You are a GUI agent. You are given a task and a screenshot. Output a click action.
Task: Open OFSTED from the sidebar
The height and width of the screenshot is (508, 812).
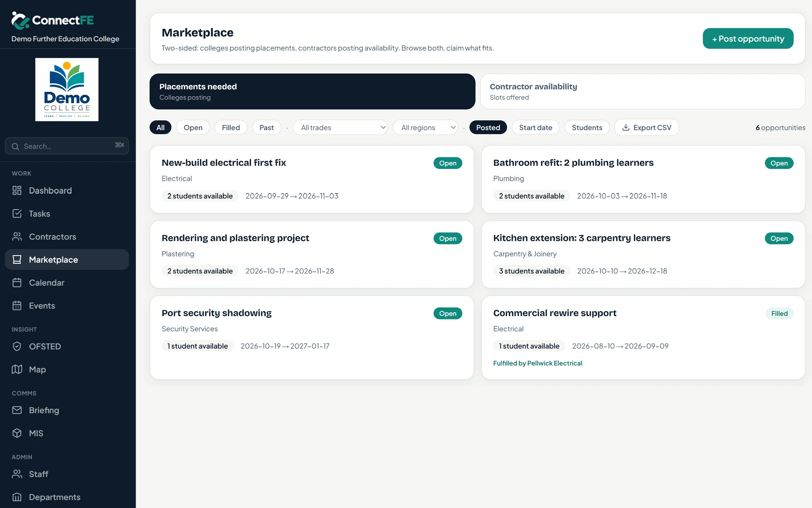tap(67, 346)
